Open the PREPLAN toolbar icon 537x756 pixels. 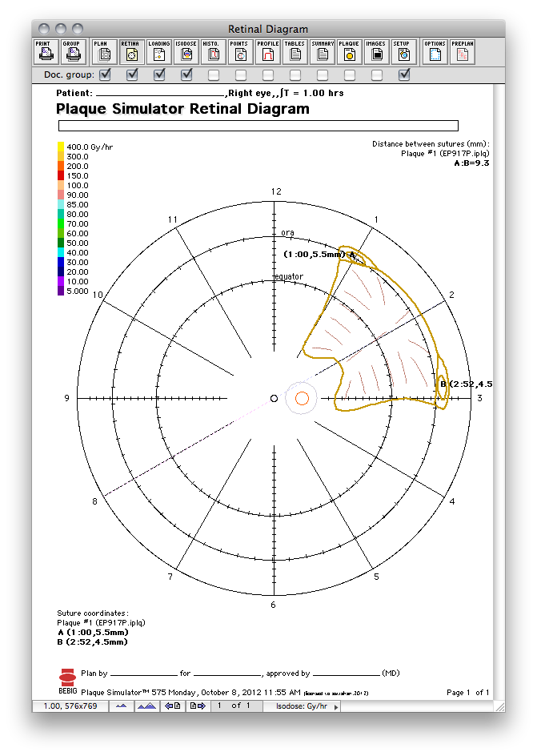point(463,52)
